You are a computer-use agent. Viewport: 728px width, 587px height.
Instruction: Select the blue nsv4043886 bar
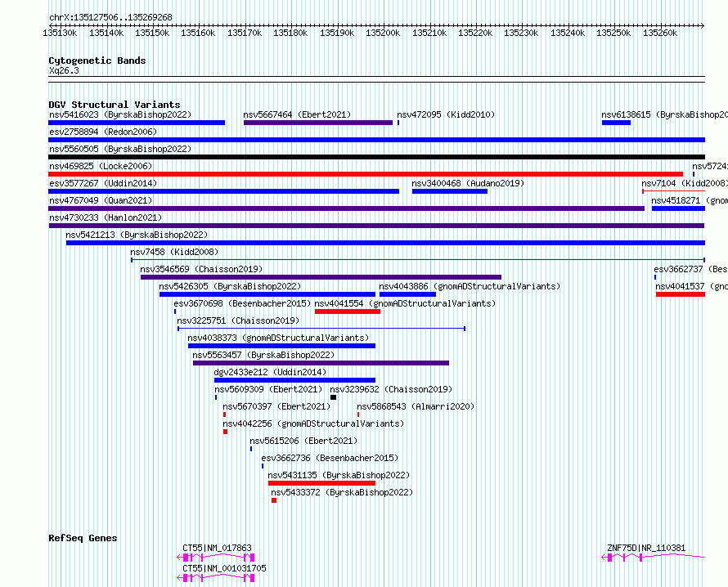[407, 294]
